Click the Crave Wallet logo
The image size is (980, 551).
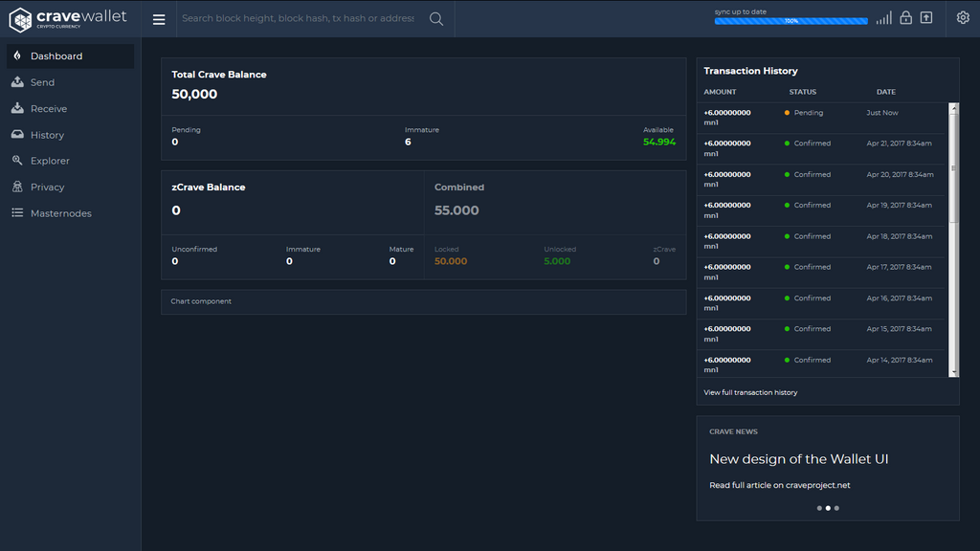point(68,19)
